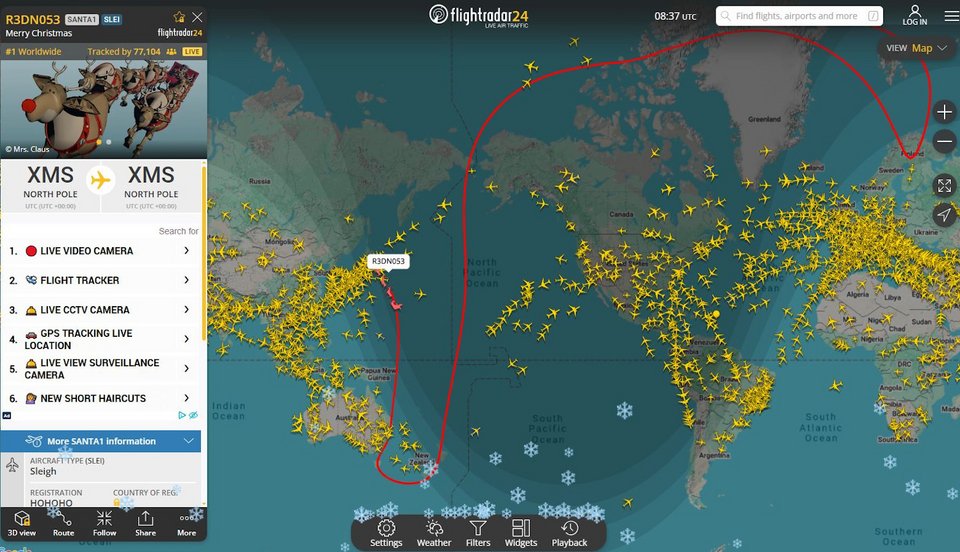
Task: Open the VIEW Map dropdown
Action: tap(915, 48)
